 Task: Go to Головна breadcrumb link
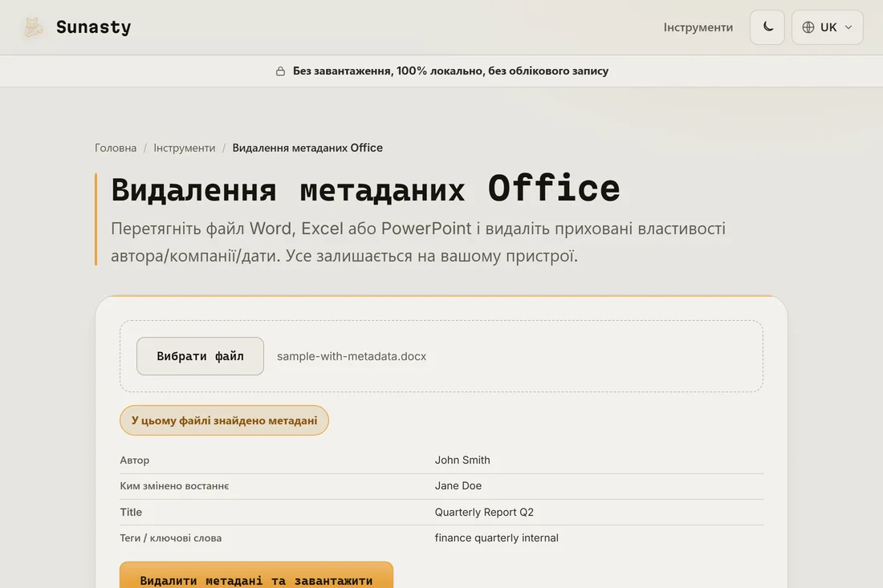click(x=116, y=148)
